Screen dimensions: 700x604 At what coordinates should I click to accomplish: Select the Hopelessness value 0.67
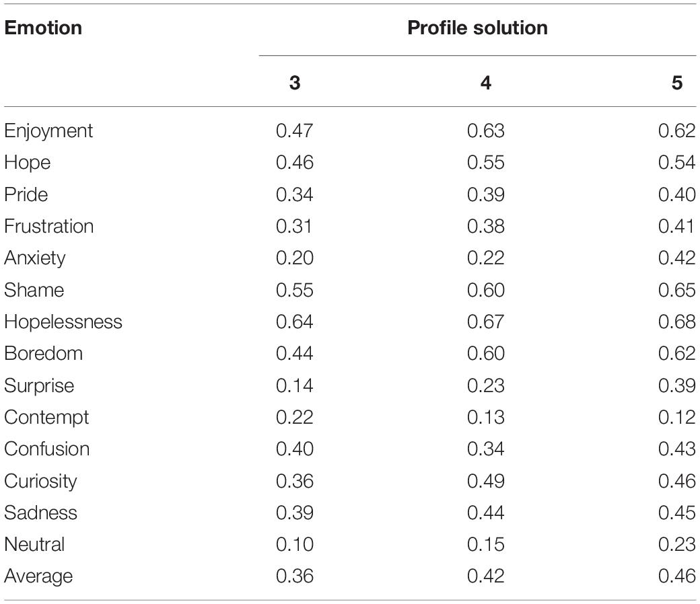(486, 322)
